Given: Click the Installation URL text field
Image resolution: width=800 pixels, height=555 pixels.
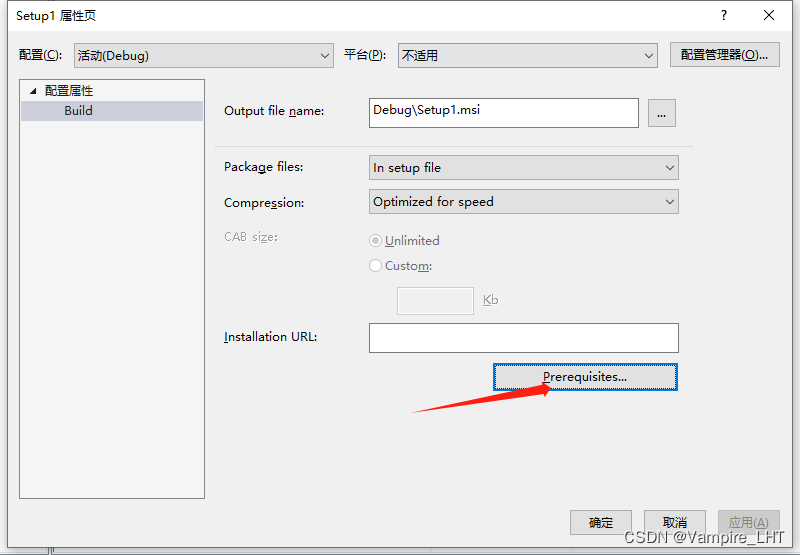Looking at the screenshot, I should click(x=523, y=338).
